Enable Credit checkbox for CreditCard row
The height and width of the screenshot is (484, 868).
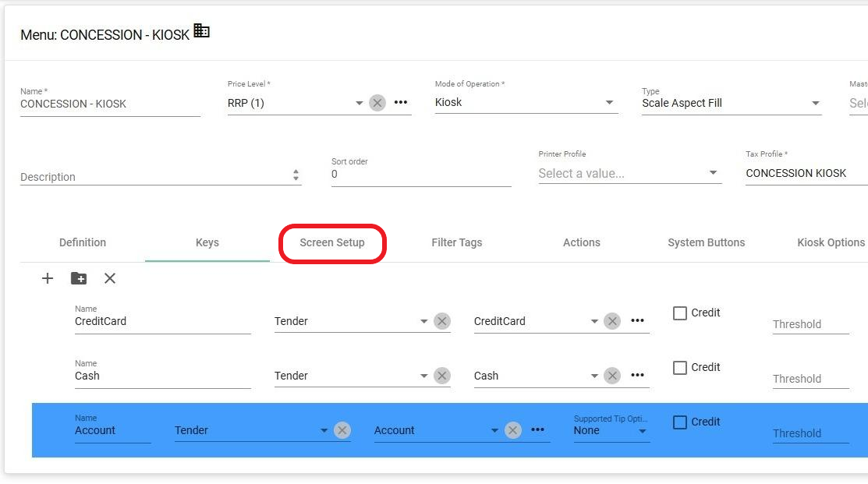(680, 313)
